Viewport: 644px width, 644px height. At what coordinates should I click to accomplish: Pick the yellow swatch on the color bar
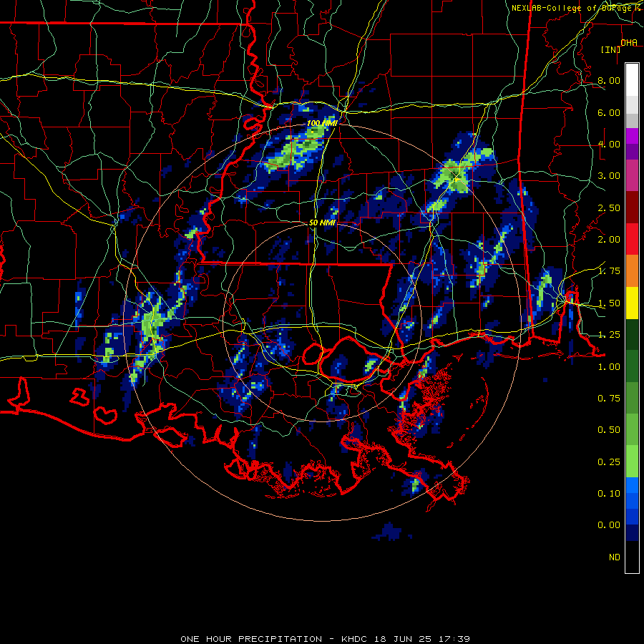(632, 303)
